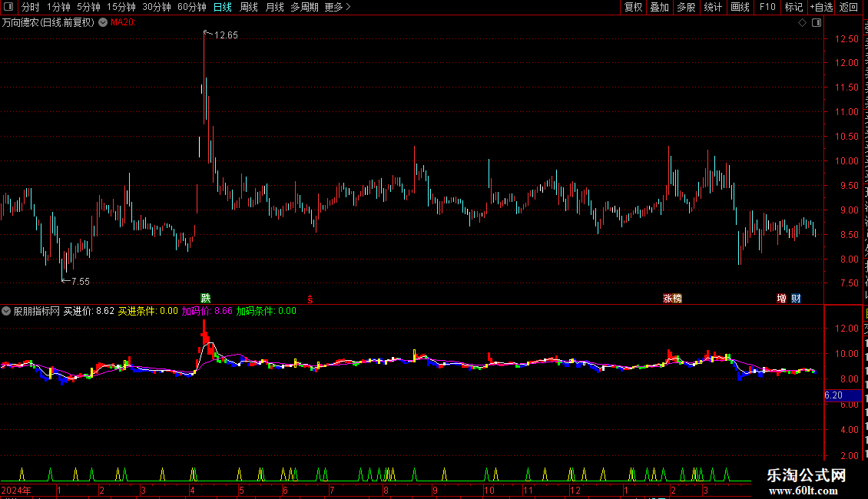This screenshot has height=499, width=868.
Task: Add stock with +自选 button
Action: (x=821, y=7)
